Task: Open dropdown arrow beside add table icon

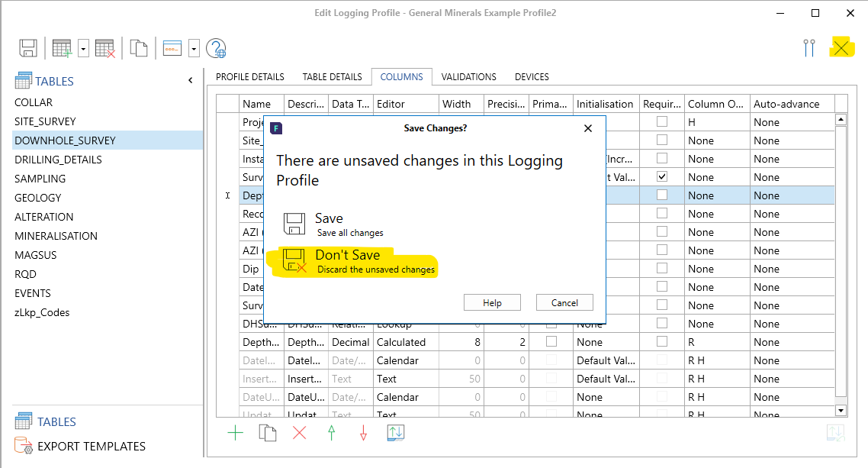Action: click(x=83, y=48)
